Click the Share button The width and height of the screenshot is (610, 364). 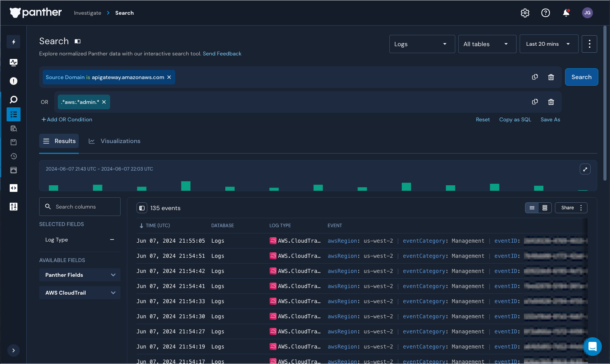pos(567,208)
